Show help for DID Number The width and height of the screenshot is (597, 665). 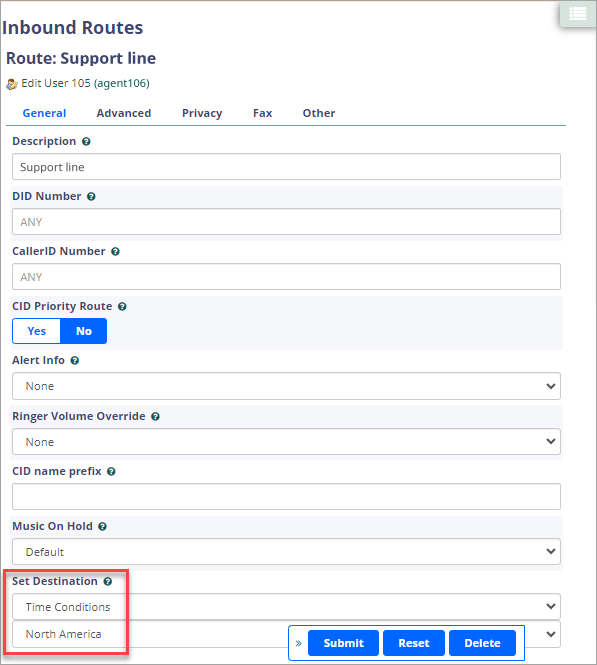tap(91, 197)
